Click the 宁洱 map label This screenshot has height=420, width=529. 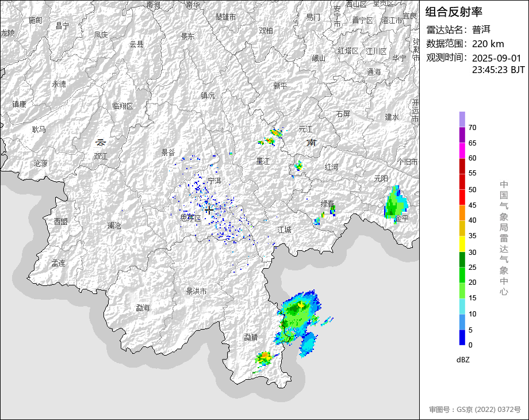pos(214,181)
